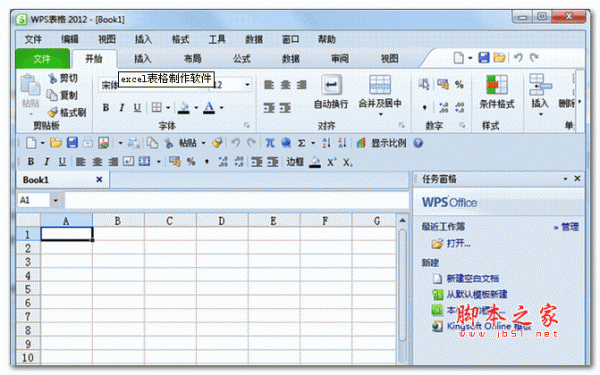This screenshot has height=375, width=600.
Task: Click the Sort Ascending icon in toolbar
Action: [x=326, y=143]
